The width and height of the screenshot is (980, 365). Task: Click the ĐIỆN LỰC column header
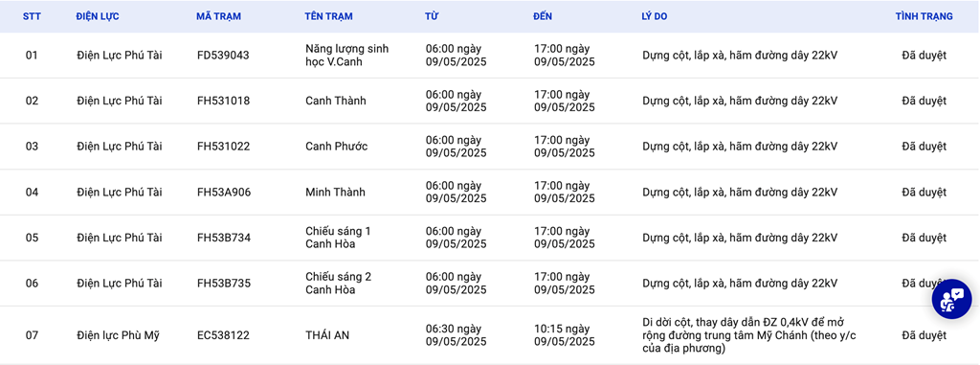tap(98, 16)
